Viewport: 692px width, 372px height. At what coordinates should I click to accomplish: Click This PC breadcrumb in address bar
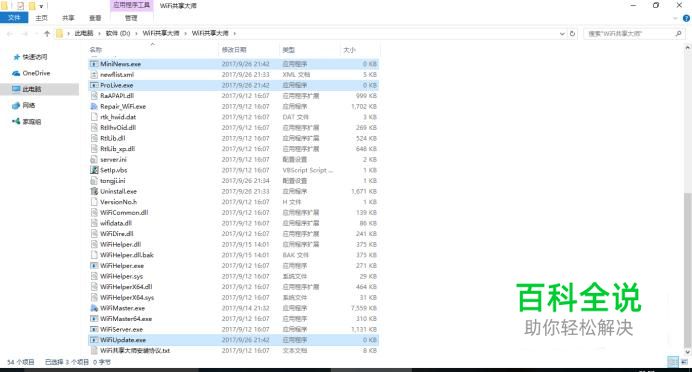pos(84,34)
